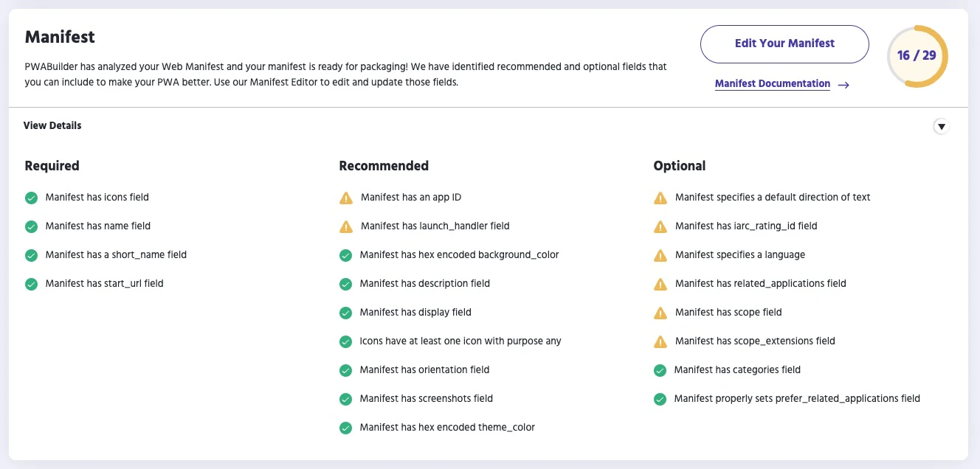The image size is (980, 469).
Task: Click green checkmark beside icons field
Action: tap(31, 198)
